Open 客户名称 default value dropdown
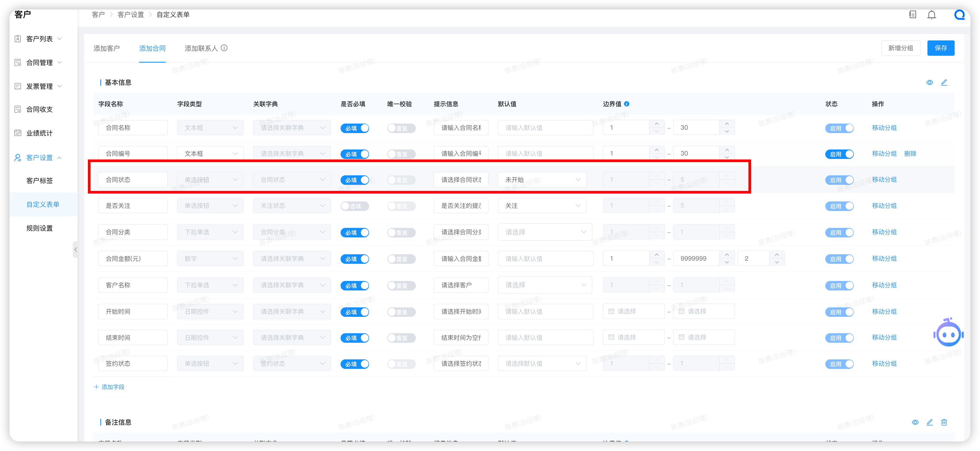Viewport: 980px width, 451px height. (x=545, y=285)
